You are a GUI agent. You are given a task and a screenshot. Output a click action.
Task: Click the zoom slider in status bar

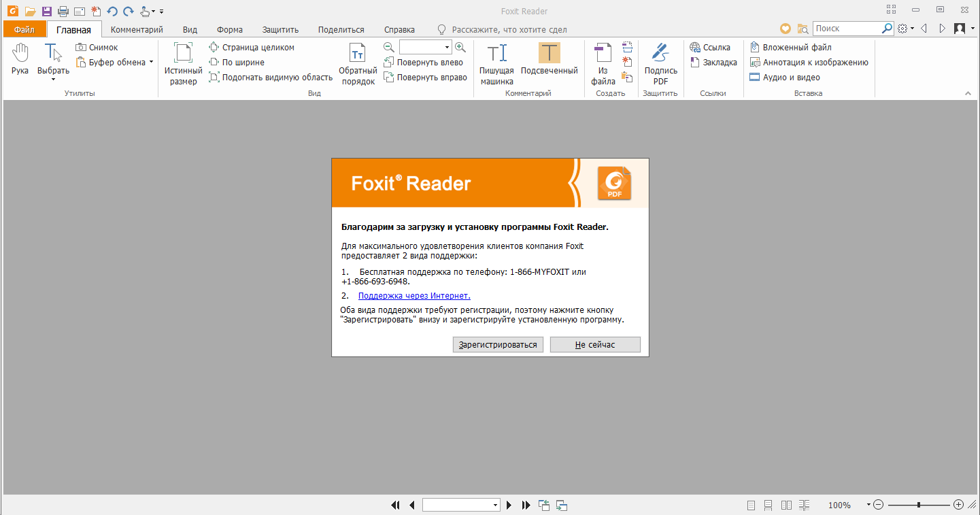point(919,505)
